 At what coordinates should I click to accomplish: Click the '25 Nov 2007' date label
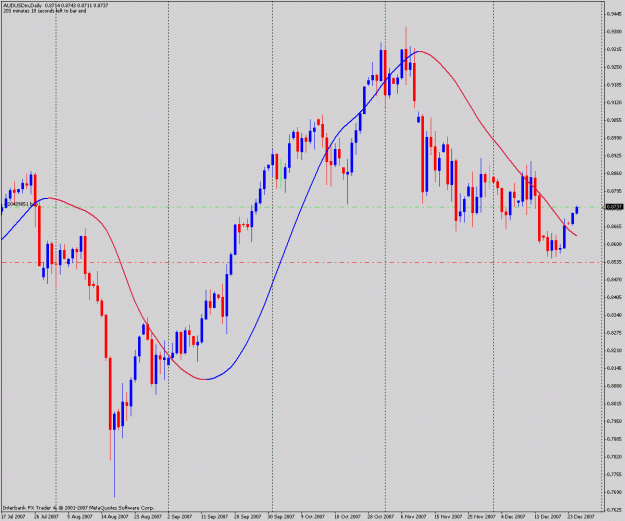tap(481, 517)
